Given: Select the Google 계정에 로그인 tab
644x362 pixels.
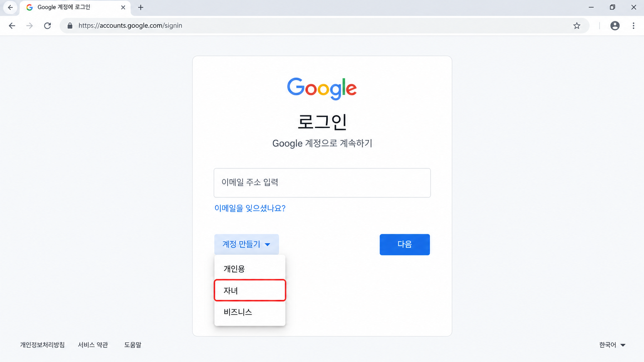Looking at the screenshot, I should pyautogui.click(x=76, y=7).
